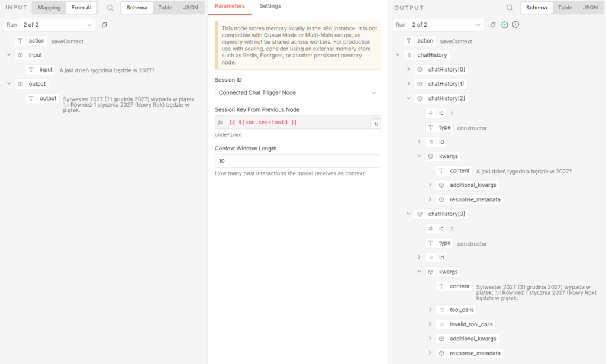This screenshot has width=606, height=364.
Task: Collapse the chatHistory[2] node
Action: point(408,98)
